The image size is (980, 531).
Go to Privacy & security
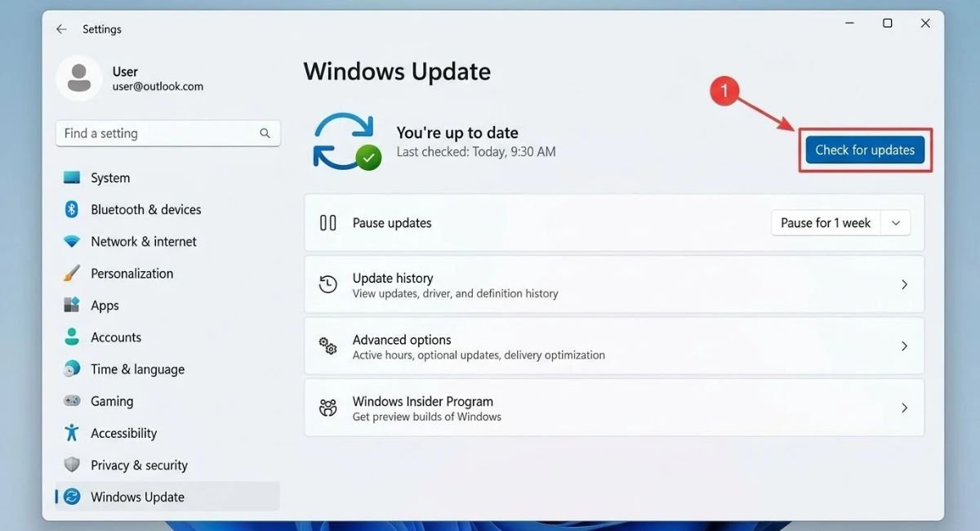[167, 465]
